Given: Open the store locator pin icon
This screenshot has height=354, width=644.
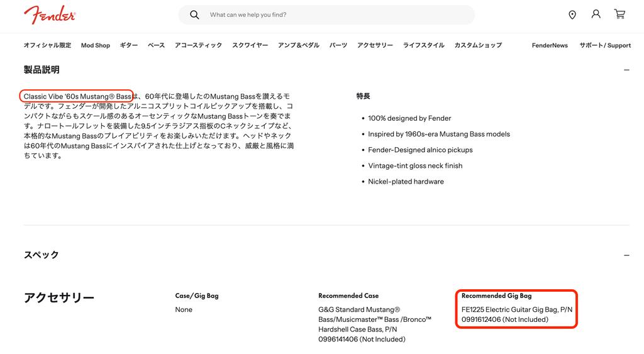Looking at the screenshot, I should coord(572,14).
